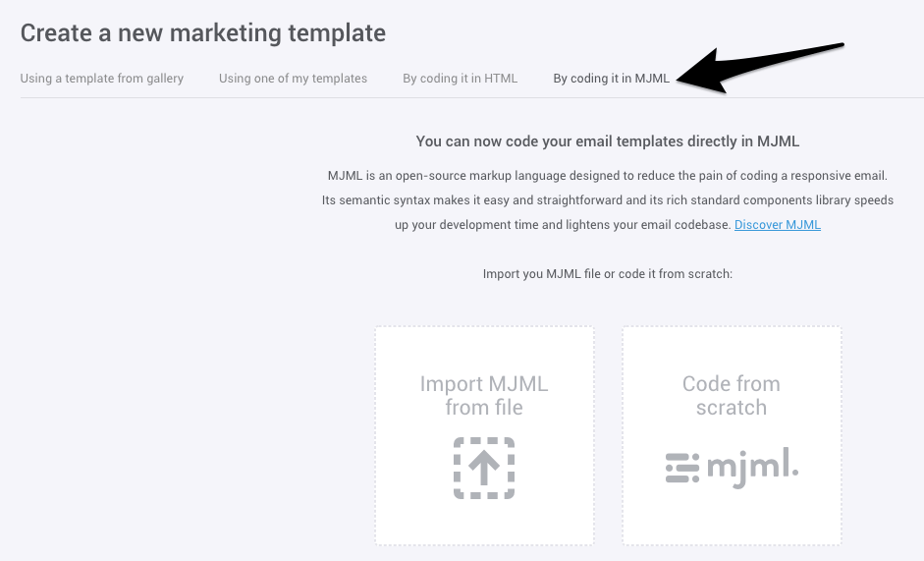Viewport: 924px width, 561px height.
Task: Click the mjml logo's stacked-lines glyph
Action: click(682, 468)
